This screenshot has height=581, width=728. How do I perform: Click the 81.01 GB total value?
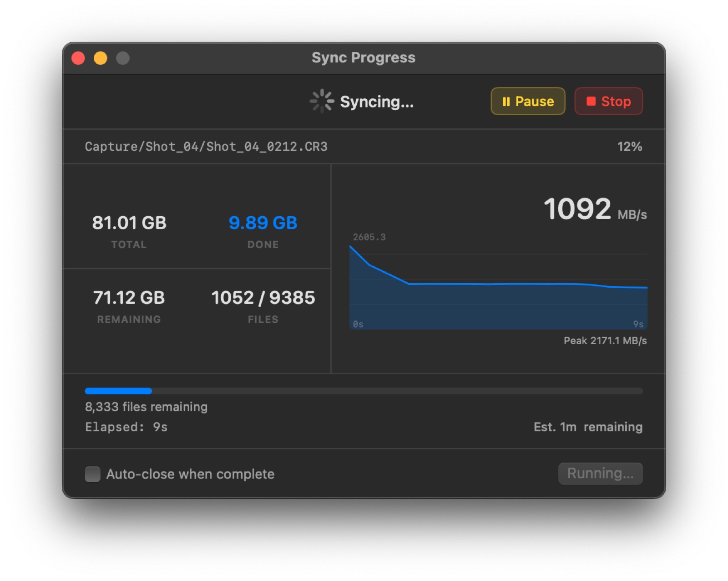coord(129,223)
